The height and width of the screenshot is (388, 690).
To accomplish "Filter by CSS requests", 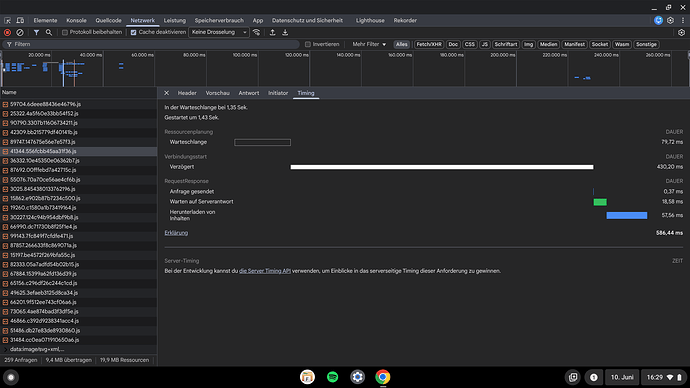I will 470,44.
